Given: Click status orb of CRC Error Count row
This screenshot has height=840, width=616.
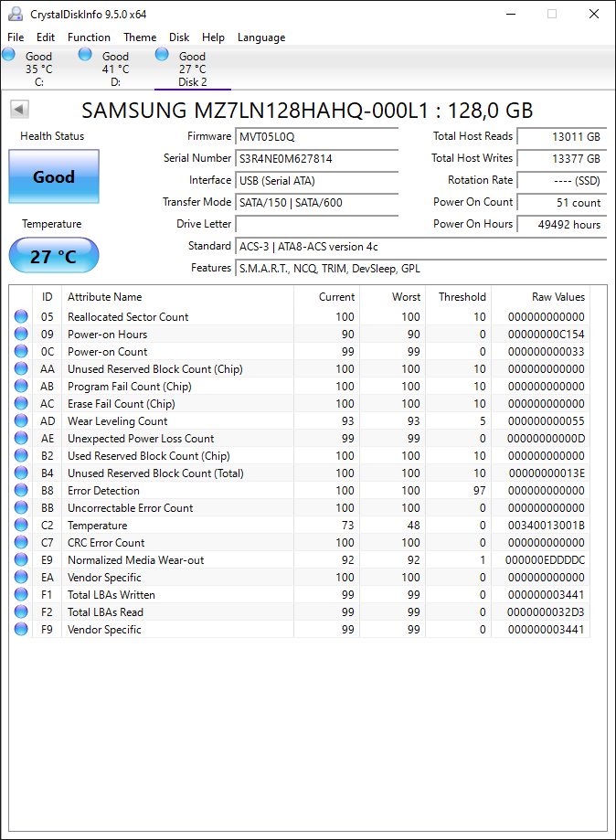Looking at the screenshot, I should click(21, 542).
